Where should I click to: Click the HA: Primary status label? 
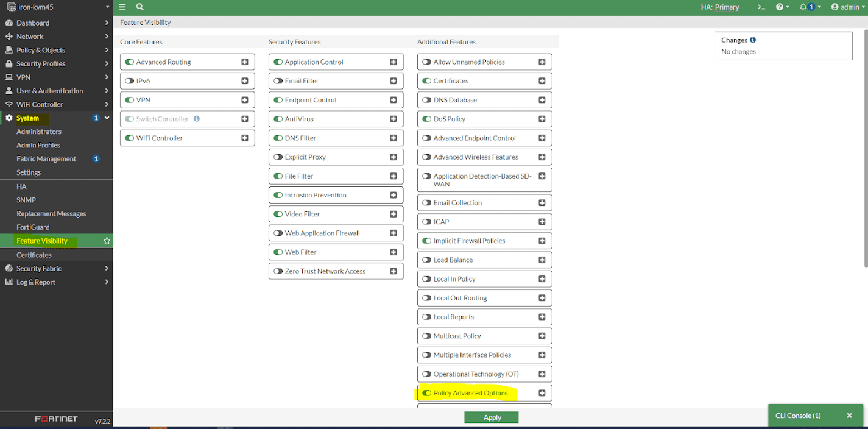pyautogui.click(x=720, y=7)
